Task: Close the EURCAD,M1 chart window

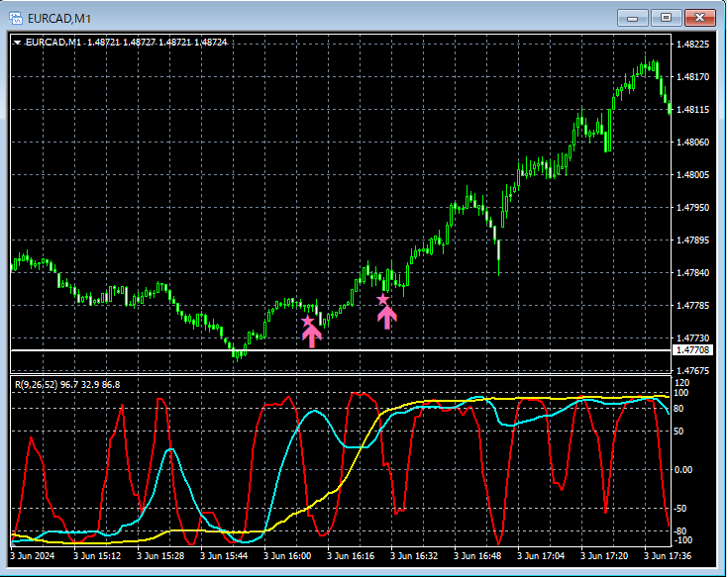Action: coord(700,18)
